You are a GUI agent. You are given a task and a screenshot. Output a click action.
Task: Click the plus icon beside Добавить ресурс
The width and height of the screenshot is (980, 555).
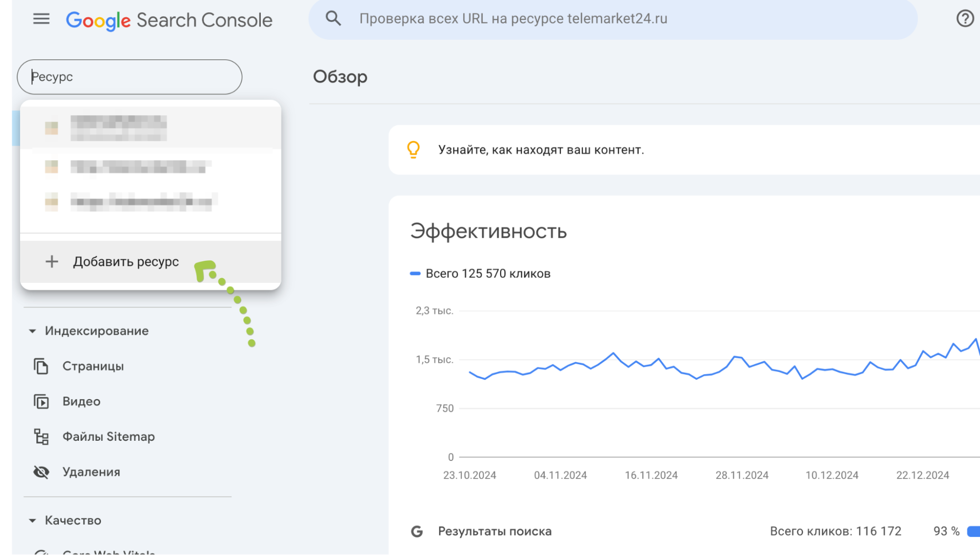(x=51, y=262)
